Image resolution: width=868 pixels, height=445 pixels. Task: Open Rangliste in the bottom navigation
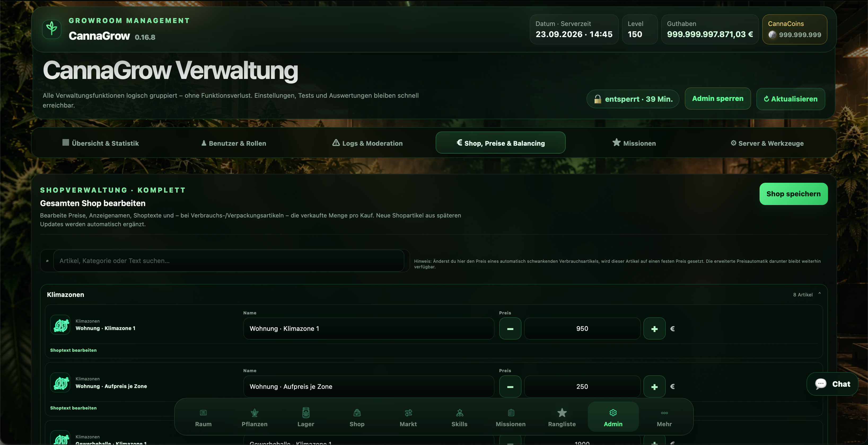(x=562, y=417)
